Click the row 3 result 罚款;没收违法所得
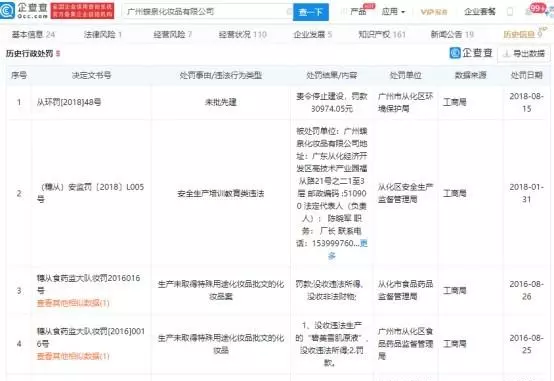The width and height of the screenshot is (554, 381). (x=332, y=290)
